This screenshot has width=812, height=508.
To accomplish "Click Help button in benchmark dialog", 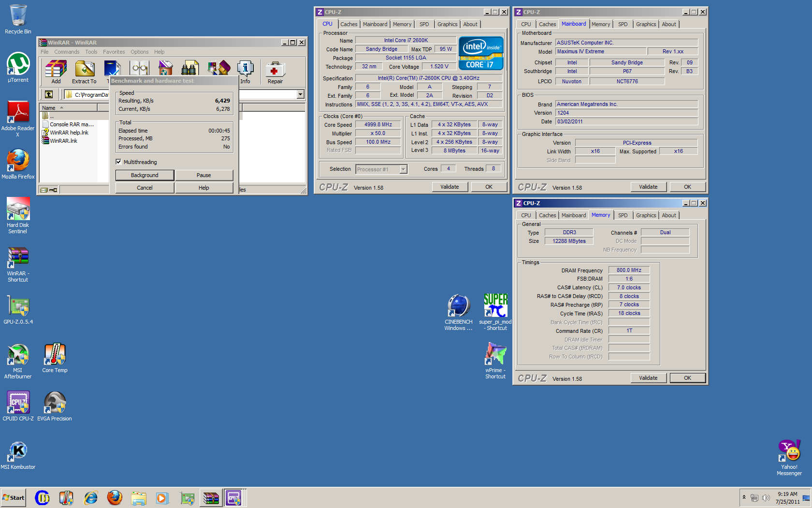I will (204, 188).
